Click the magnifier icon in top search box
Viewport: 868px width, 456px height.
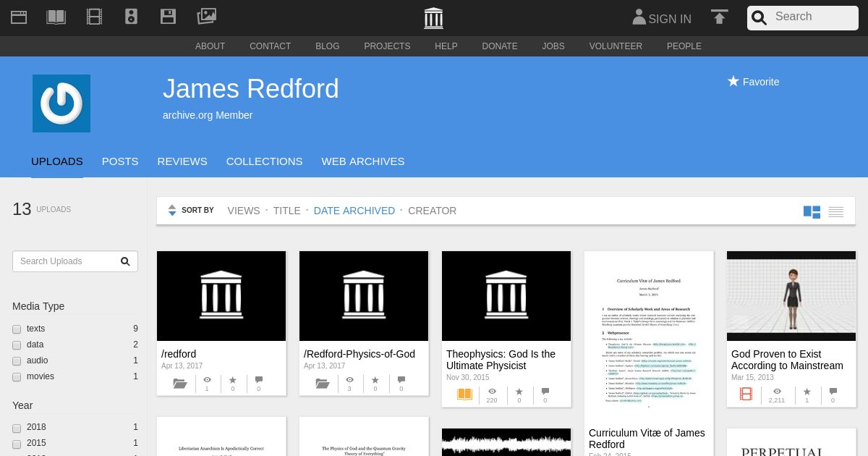[x=759, y=18]
